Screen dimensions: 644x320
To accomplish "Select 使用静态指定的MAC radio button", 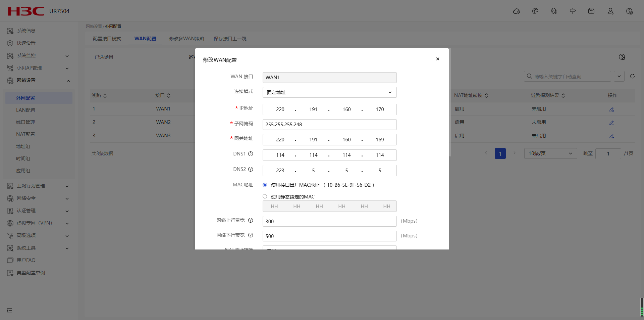I will pyautogui.click(x=265, y=196).
